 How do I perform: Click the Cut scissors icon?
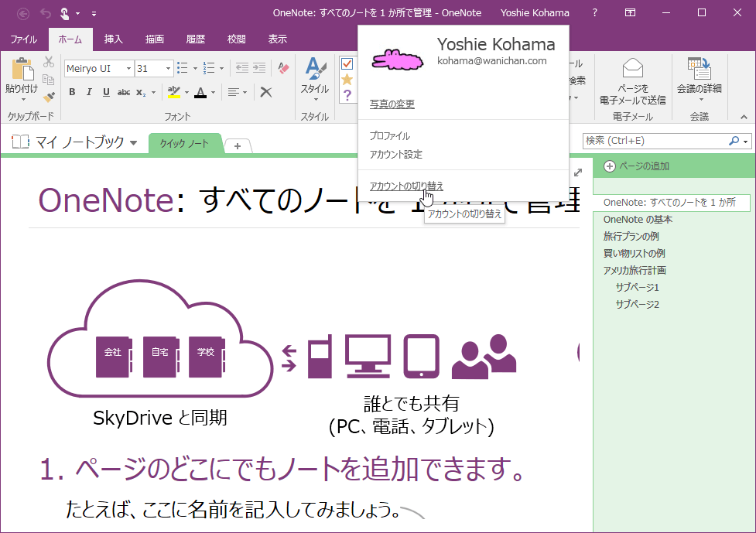pyautogui.click(x=48, y=62)
